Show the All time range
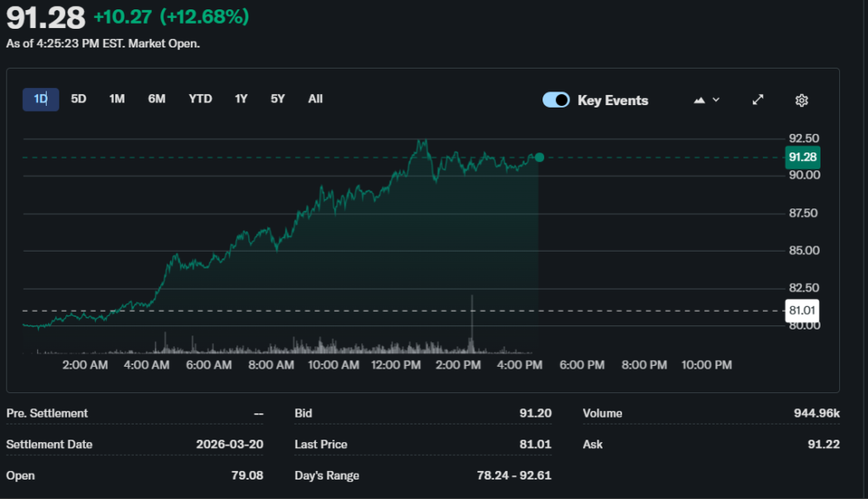 click(x=315, y=99)
